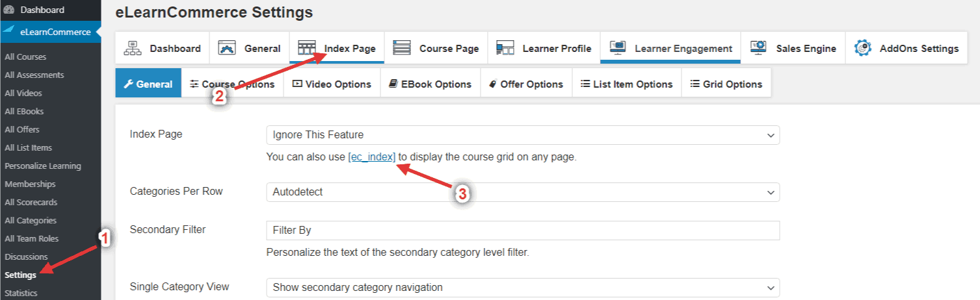The image size is (980, 300).
Task: Click the Course Page rows icon
Action: point(402,48)
